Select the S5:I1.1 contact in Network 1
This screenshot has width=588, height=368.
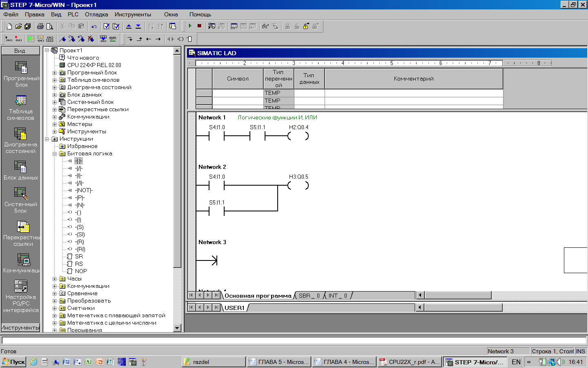point(257,136)
